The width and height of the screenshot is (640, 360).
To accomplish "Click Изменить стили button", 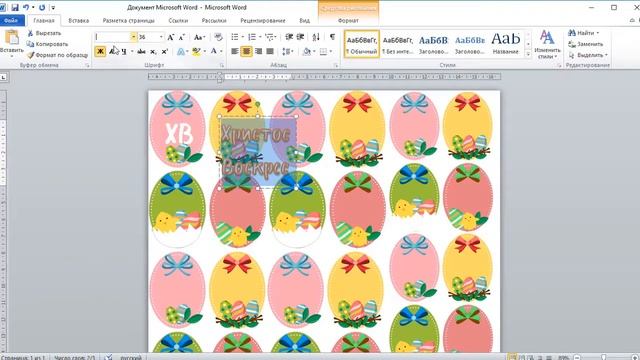I will tap(547, 44).
